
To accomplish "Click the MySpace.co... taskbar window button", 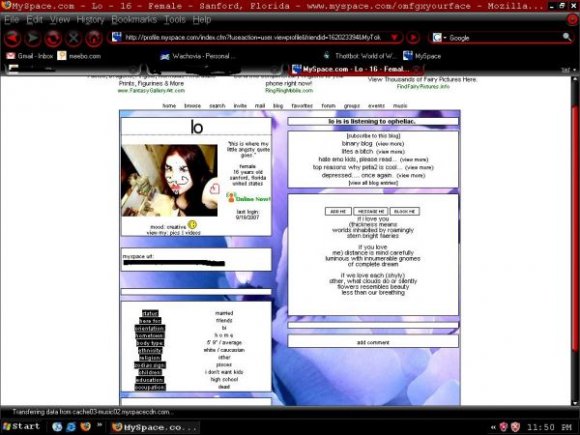I will pos(155,427).
